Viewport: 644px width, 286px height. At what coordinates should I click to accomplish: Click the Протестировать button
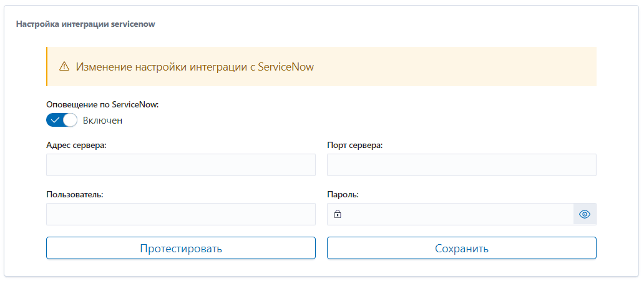pyautogui.click(x=181, y=248)
